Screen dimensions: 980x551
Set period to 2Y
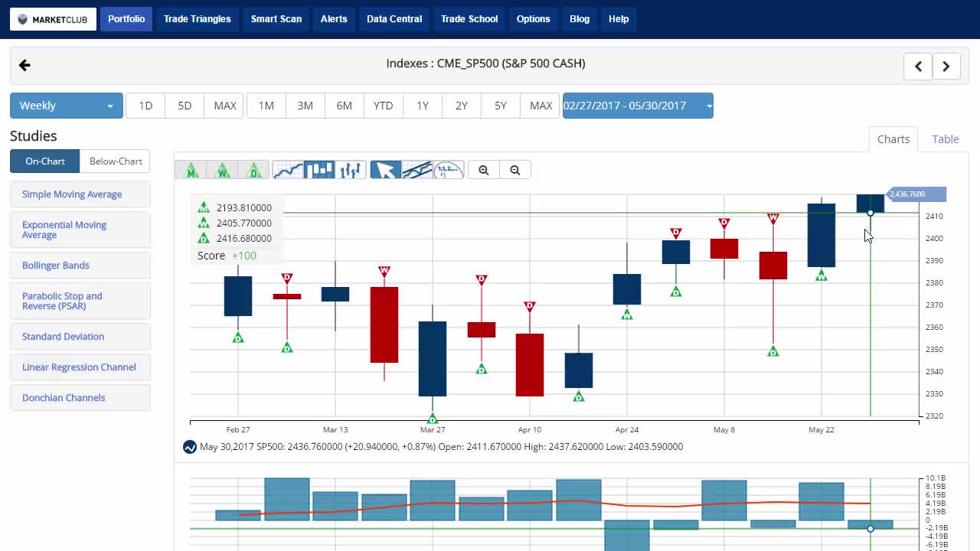[462, 106]
